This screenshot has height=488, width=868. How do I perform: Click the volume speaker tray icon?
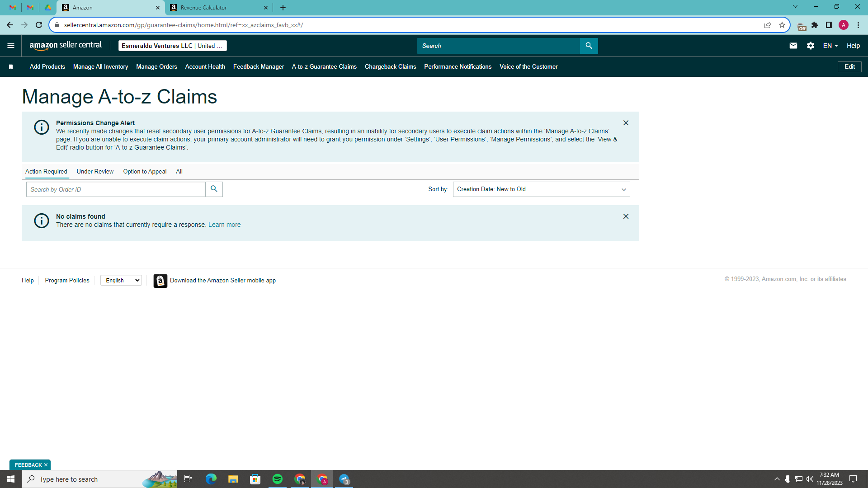[810, 479]
